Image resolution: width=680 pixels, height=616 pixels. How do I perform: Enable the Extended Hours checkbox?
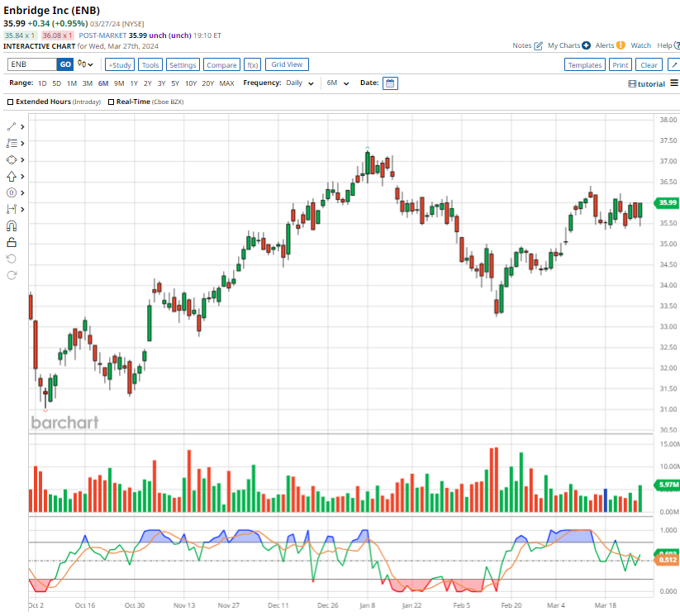click(x=10, y=102)
